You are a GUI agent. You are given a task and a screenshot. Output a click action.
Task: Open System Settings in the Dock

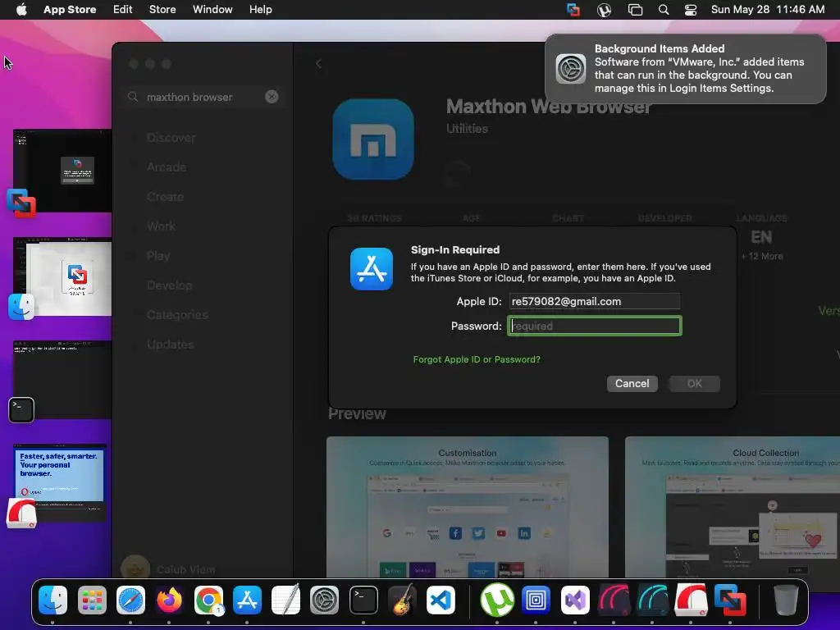[x=325, y=600]
